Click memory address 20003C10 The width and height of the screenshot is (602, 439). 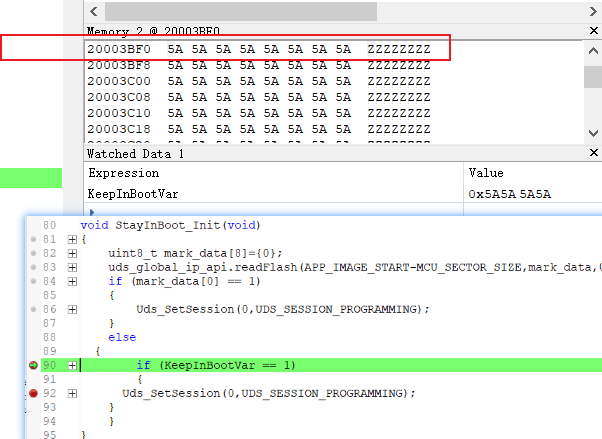(119, 113)
